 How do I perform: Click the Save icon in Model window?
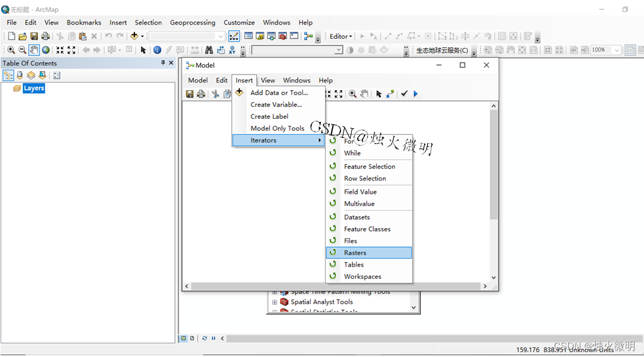tap(190, 94)
